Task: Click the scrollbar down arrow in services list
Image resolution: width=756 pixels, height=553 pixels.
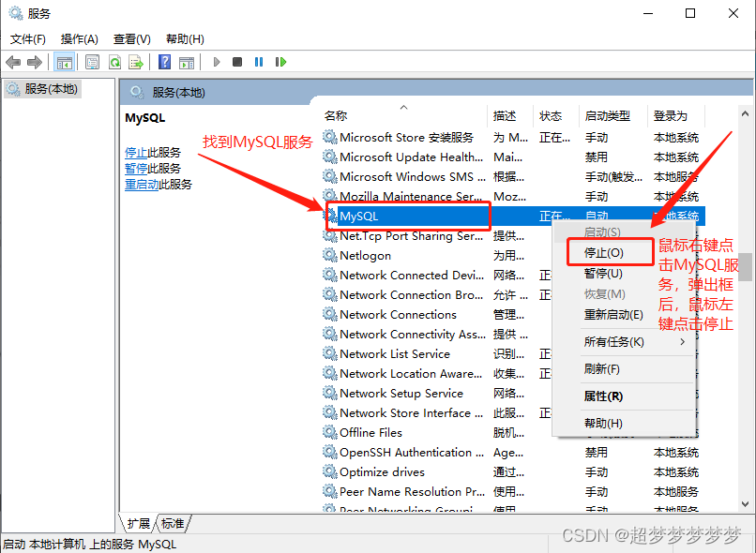Action: click(x=745, y=504)
